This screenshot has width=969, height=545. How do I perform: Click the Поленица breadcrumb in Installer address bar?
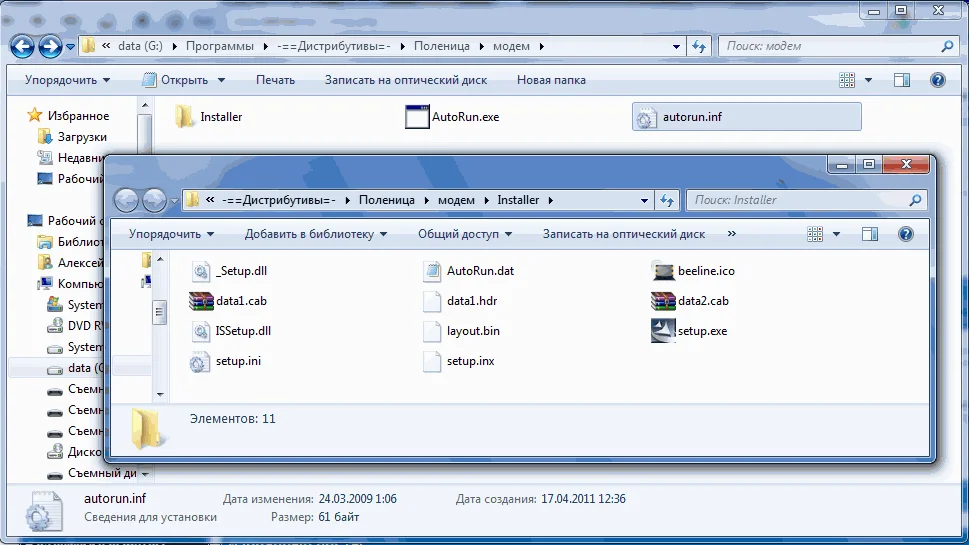386,200
